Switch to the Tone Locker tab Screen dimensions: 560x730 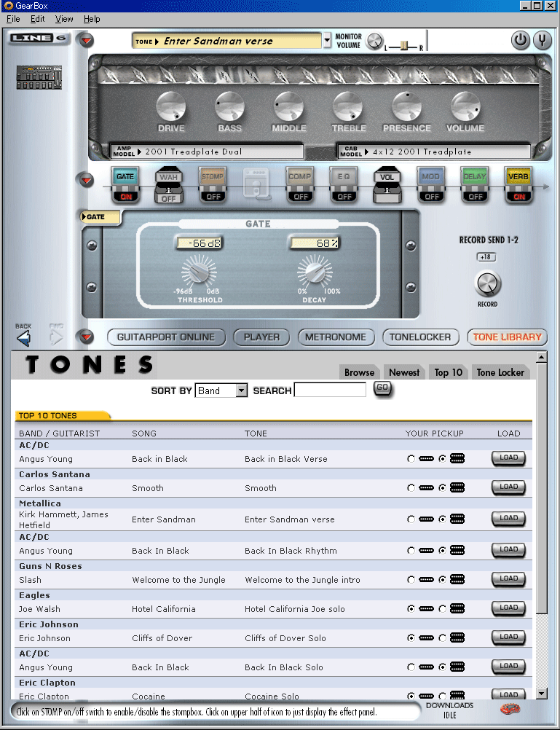[x=500, y=372]
